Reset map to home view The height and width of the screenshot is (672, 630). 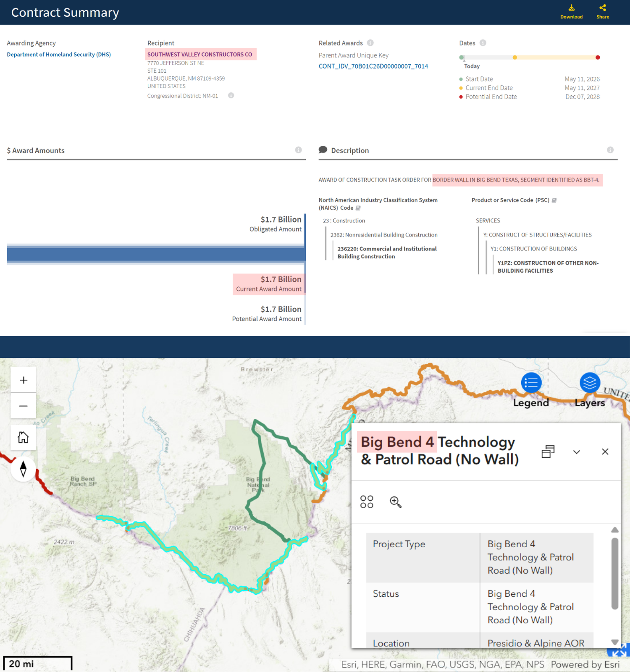click(x=24, y=437)
